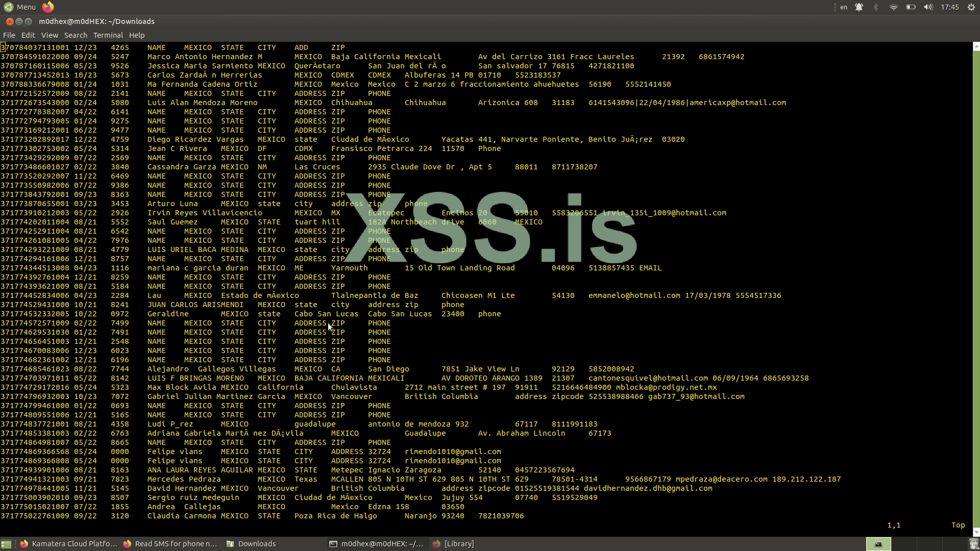Click the notification bell icon
The height and width of the screenshot is (551, 980).
[x=859, y=7]
